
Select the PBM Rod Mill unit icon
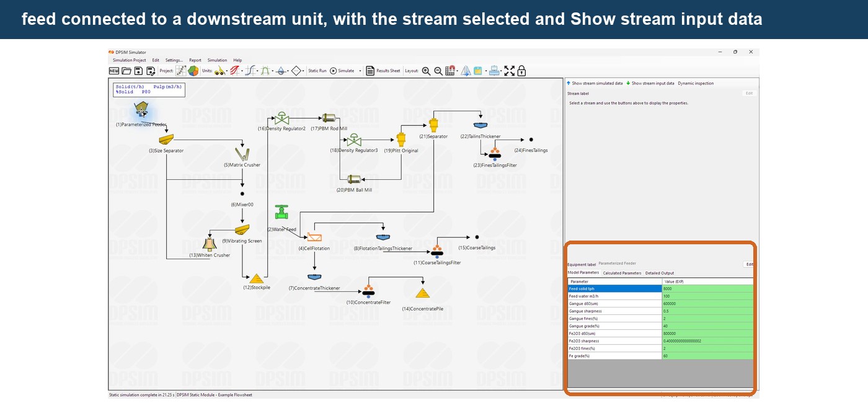[x=328, y=118]
